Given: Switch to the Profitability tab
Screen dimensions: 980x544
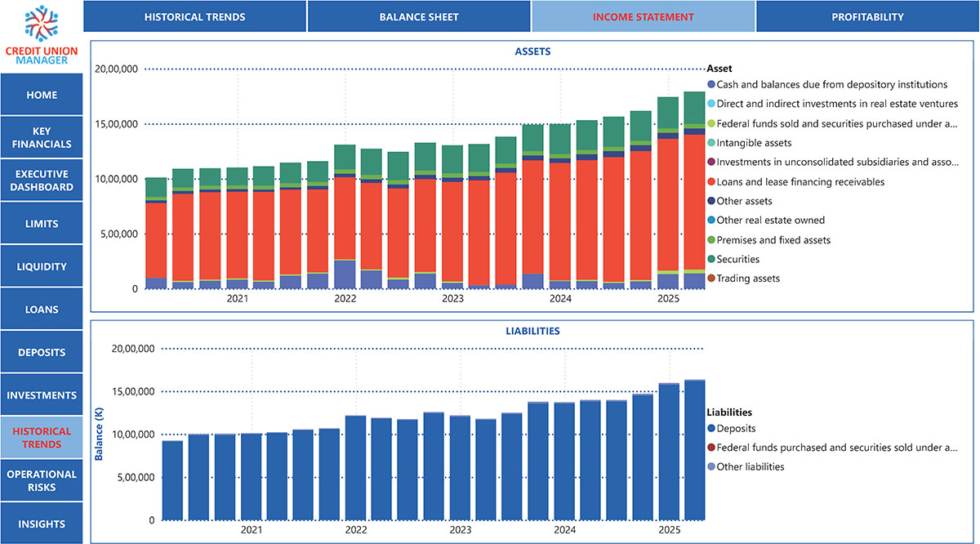Looking at the screenshot, I should tap(867, 16).
